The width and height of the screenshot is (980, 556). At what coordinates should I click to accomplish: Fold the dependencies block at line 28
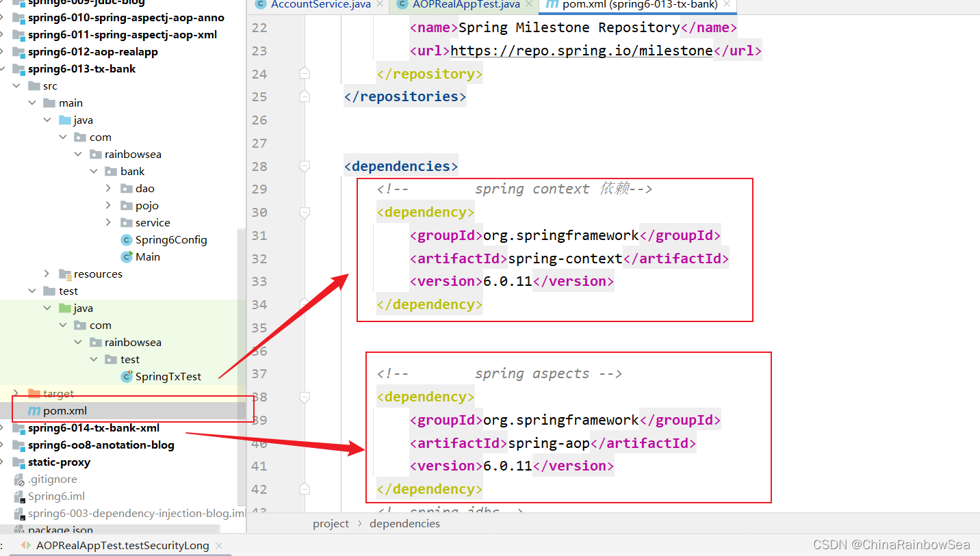305,166
